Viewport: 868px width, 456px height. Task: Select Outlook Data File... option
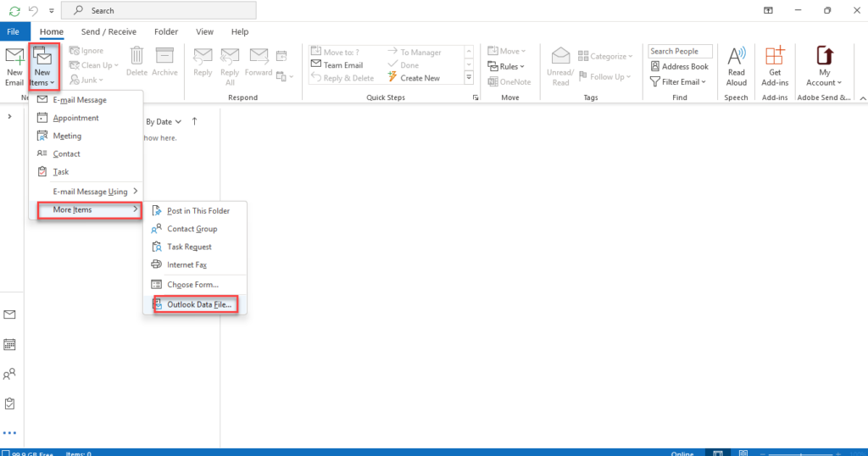point(195,305)
